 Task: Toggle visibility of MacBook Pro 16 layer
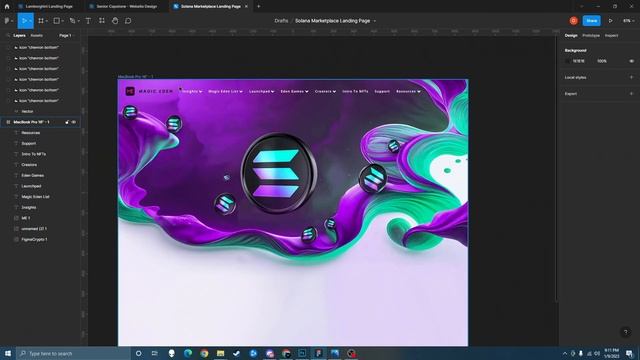point(74,122)
